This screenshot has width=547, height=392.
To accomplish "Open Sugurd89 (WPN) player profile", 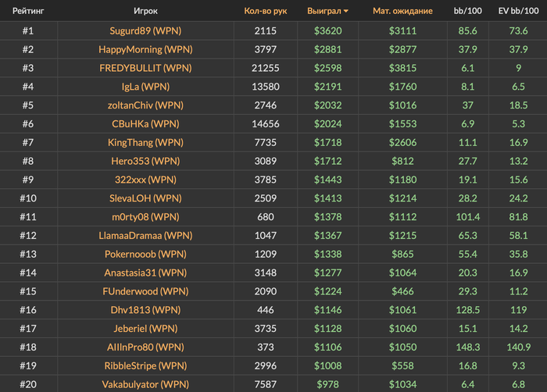I will (145, 30).
